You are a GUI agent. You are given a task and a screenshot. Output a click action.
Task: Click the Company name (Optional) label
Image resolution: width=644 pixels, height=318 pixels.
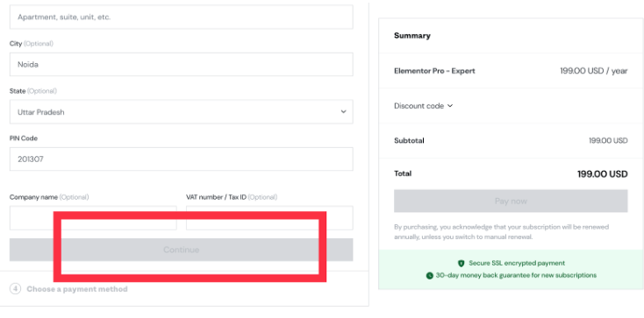pos(49,197)
